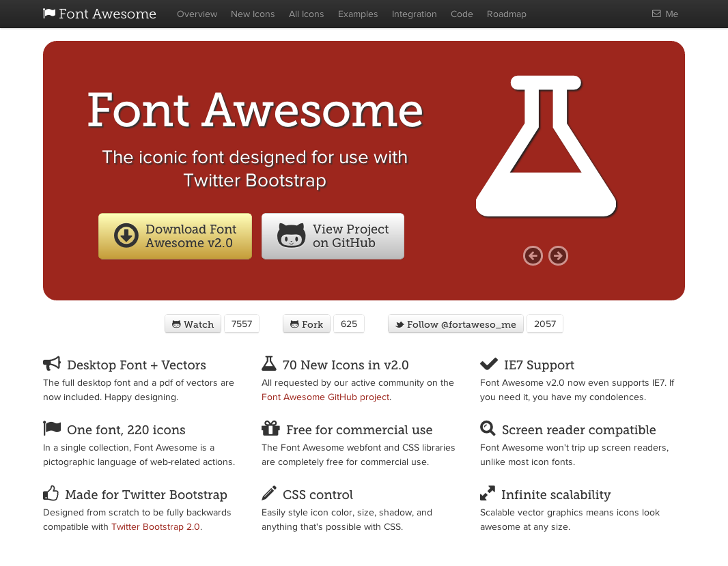
Task: Click the 7557 watchers count
Action: (242, 324)
